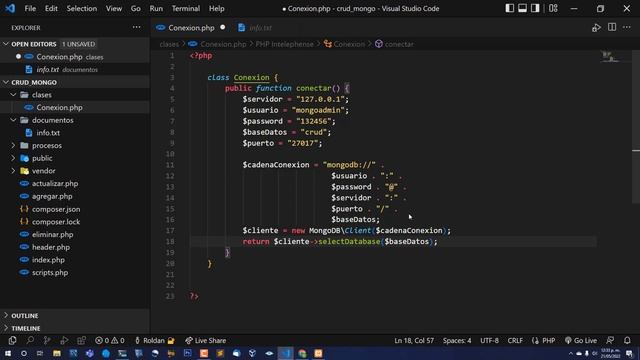Collapse the documentos folder
The height and width of the screenshot is (360, 640).
click(x=13, y=120)
